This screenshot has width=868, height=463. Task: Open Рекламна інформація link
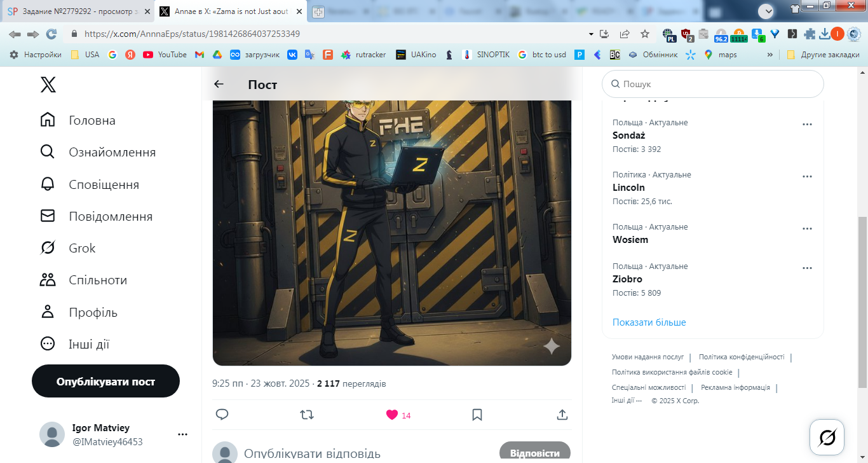click(x=735, y=388)
